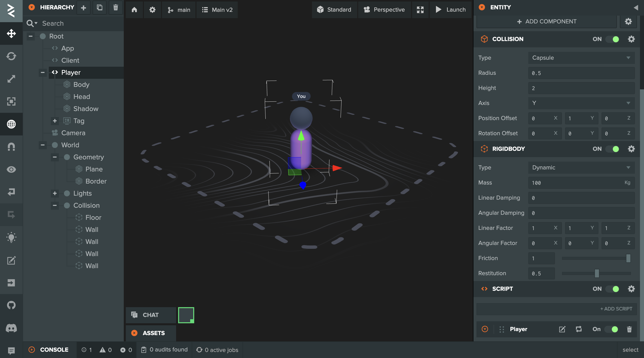
Task: Toggle the Player script On switch
Action: coord(612,329)
